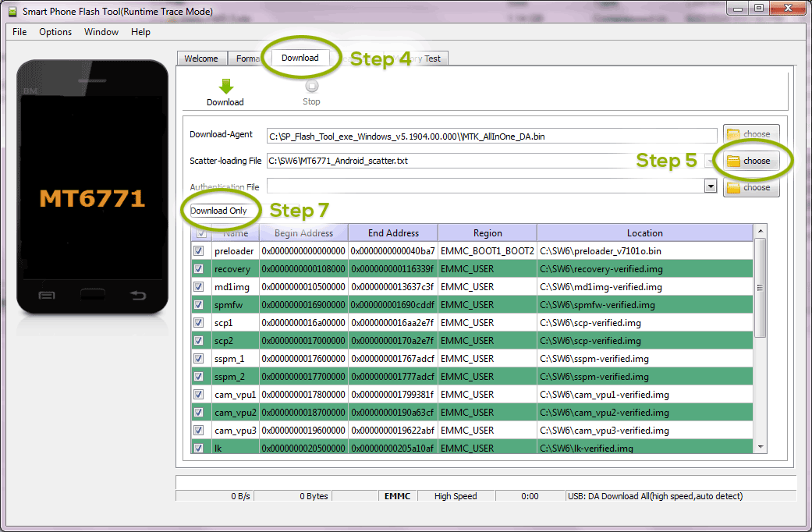Image resolution: width=812 pixels, height=532 pixels.
Task: Click begin address 0x0000000000108000
Action: (x=303, y=269)
